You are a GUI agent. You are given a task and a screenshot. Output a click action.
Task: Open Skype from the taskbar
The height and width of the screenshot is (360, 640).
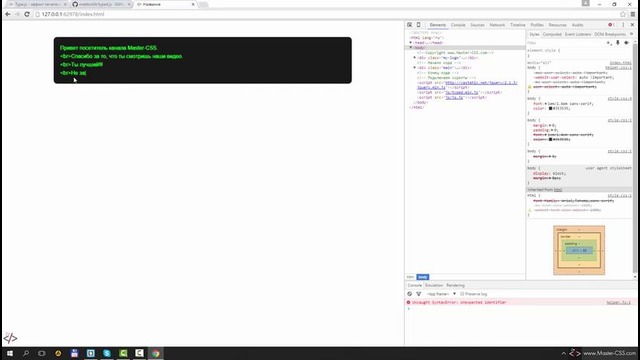[107, 353]
